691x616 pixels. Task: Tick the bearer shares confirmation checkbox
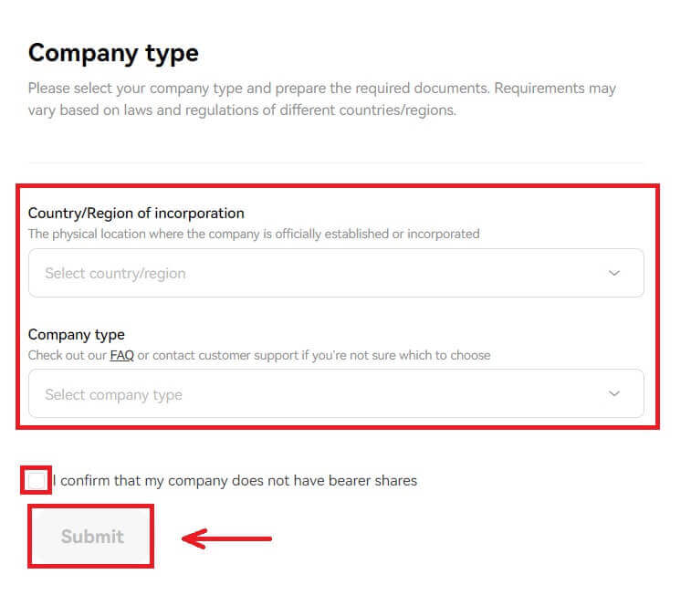[x=37, y=480]
